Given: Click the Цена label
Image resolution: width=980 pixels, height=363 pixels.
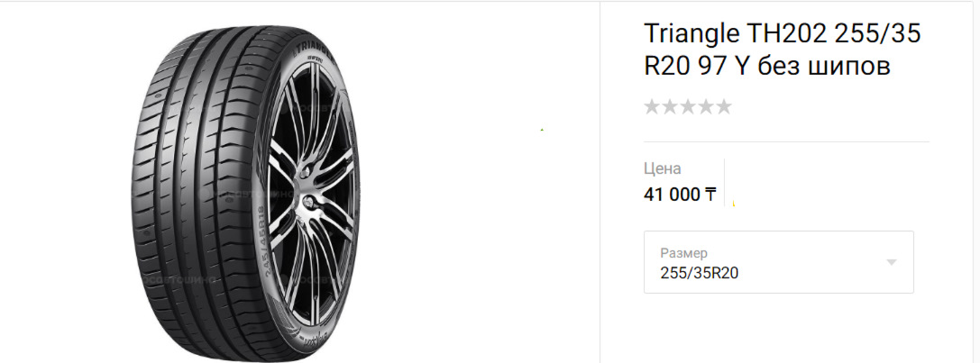Looking at the screenshot, I should [663, 168].
